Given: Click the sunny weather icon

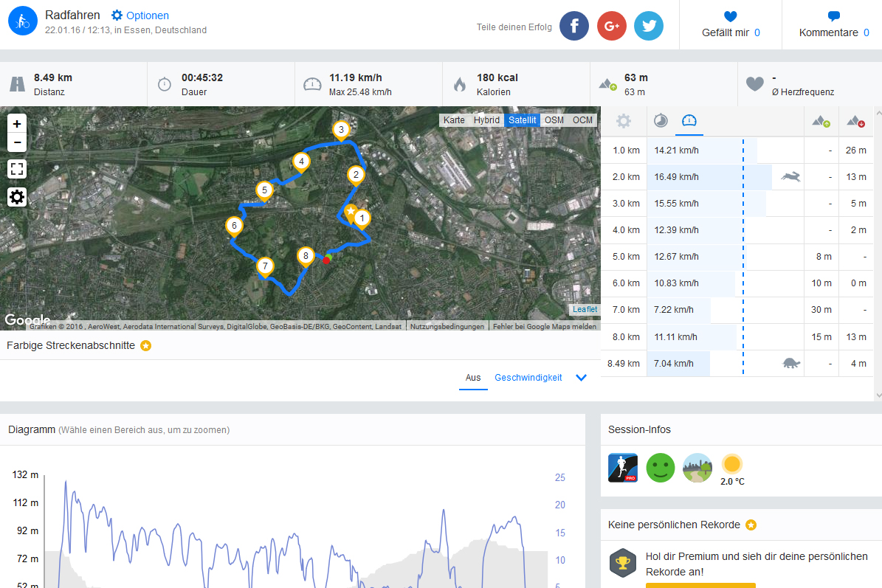Looking at the screenshot, I should point(732,464).
